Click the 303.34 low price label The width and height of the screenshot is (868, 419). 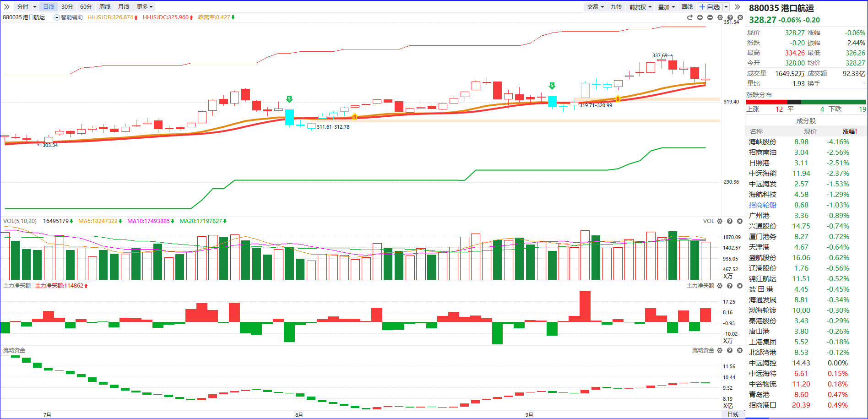50,145
